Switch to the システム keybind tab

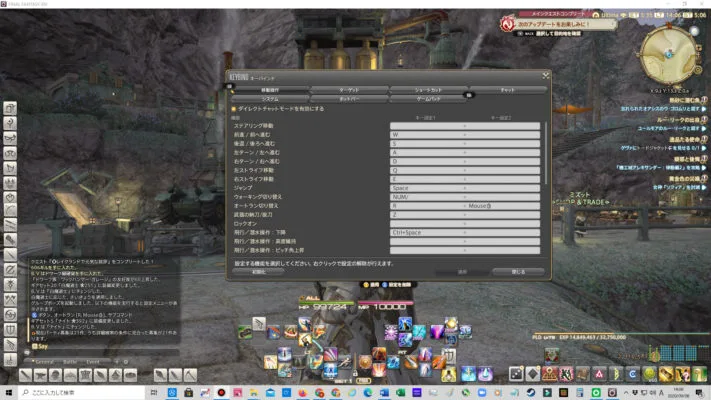(x=270, y=98)
